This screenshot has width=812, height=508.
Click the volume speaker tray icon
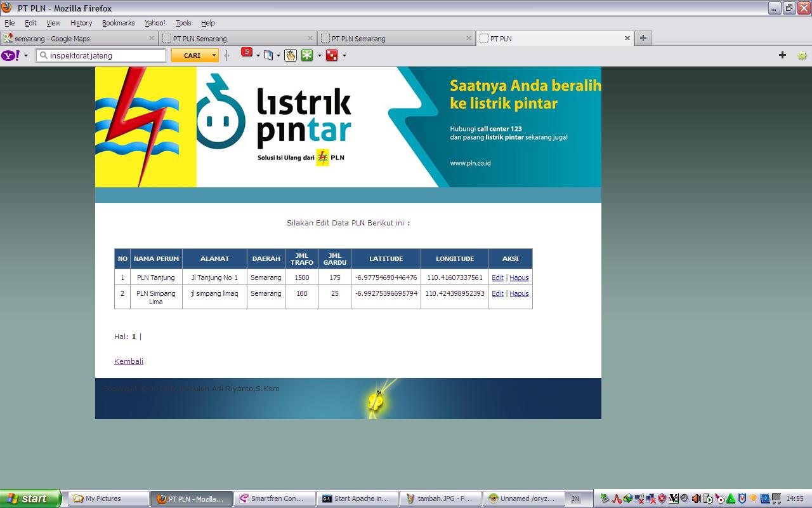pyautogui.click(x=696, y=498)
